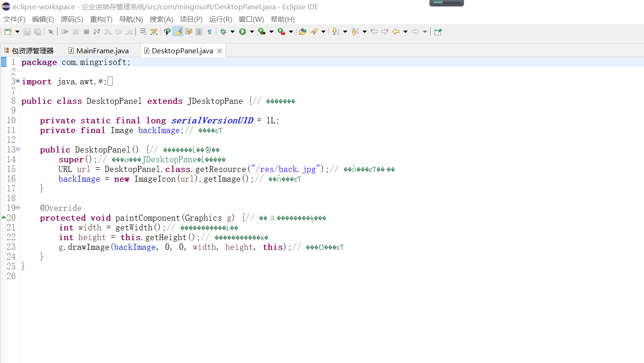The width and height of the screenshot is (644, 363).
Task: Close the DesktopPanel.java editor tab
Action: pos(220,51)
